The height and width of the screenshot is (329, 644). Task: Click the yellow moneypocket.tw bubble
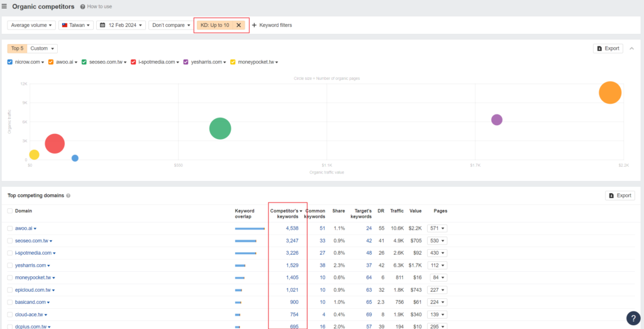coord(34,155)
